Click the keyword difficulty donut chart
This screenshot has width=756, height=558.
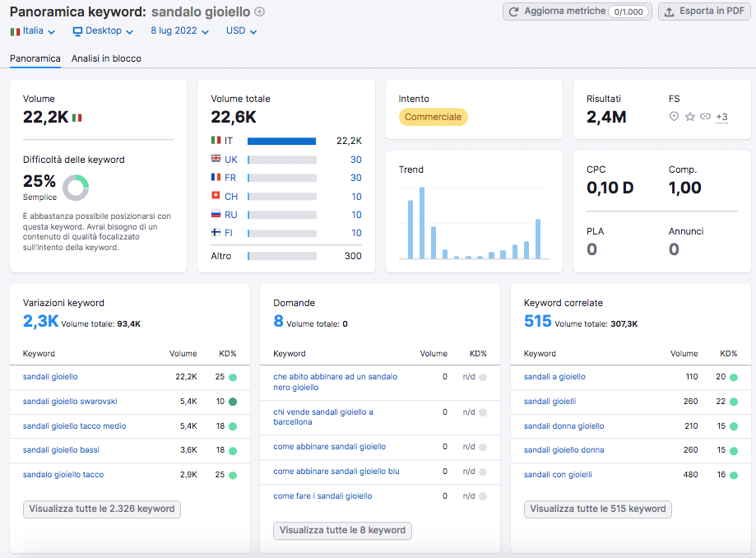click(76, 188)
